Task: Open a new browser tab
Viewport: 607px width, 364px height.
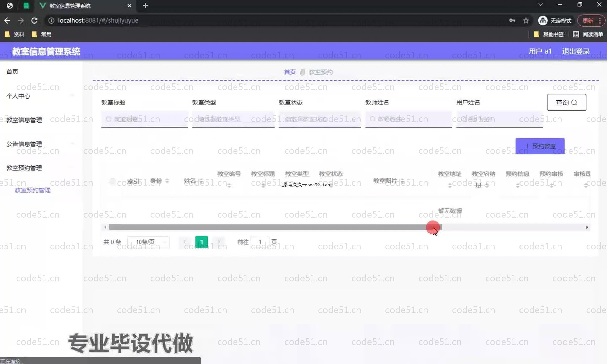Action: [145, 6]
